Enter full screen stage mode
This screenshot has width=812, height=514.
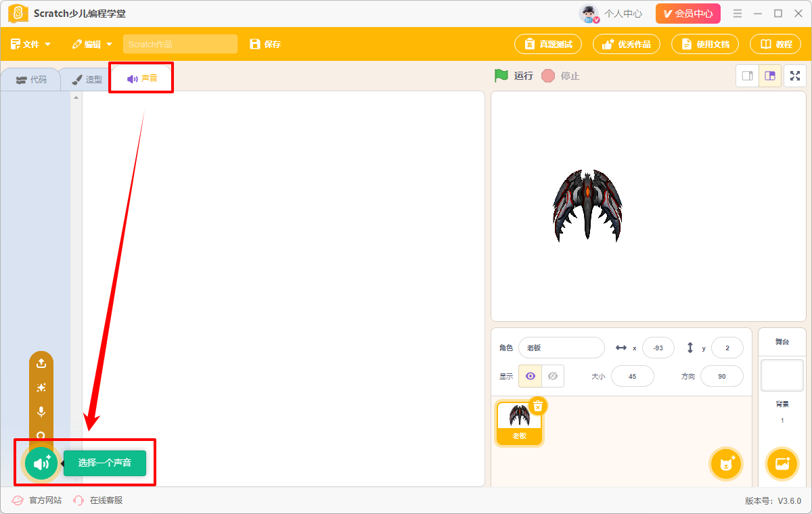(x=795, y=76)
